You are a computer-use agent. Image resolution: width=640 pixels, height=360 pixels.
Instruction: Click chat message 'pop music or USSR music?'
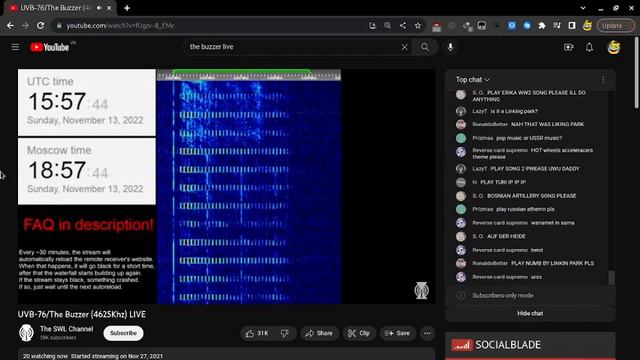(529, 138)
